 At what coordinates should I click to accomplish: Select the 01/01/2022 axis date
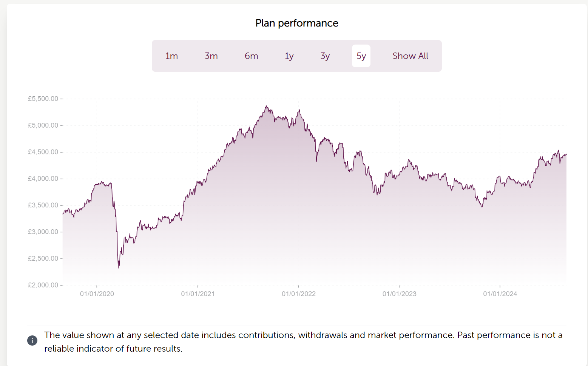coord(298,294)
